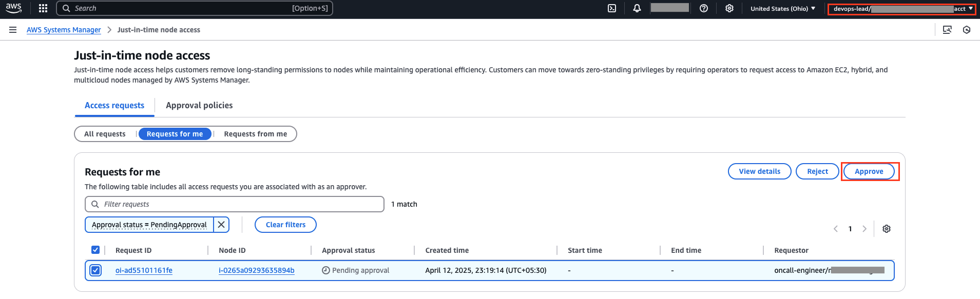The image size is (980, 299).
Task: Uncheck the oi-ad55101161fe row checkbox
Action: 95,270
